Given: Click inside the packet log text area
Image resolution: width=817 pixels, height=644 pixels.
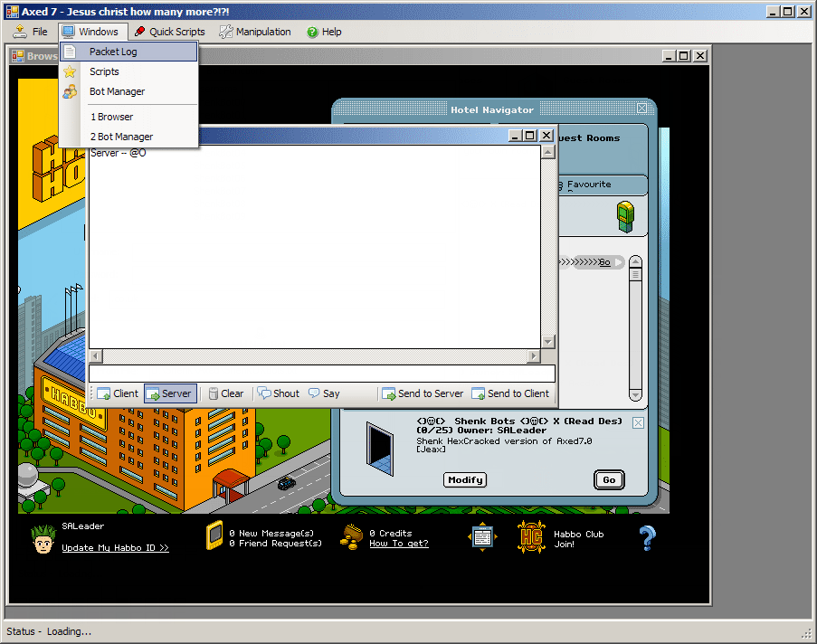Looking at the screenshot, I should coord(315,246).
